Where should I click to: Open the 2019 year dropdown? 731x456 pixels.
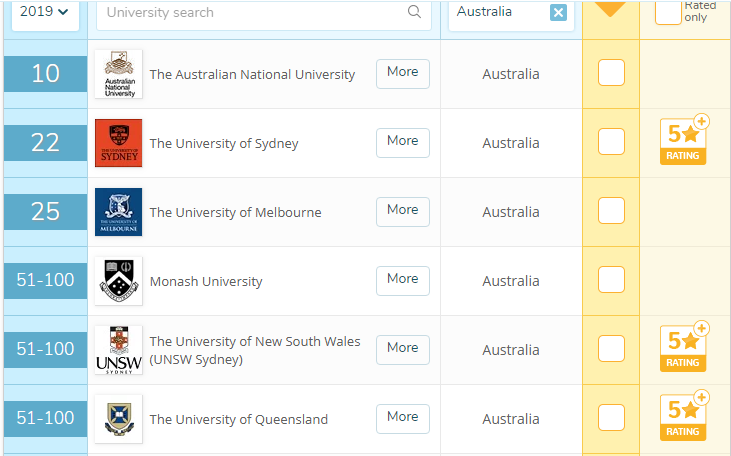tap(45, 13)
